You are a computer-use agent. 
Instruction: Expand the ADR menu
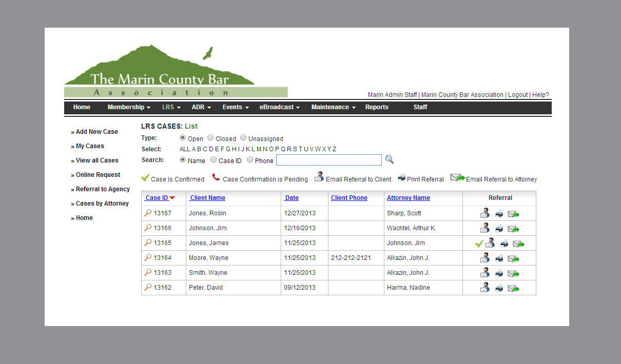201,107
